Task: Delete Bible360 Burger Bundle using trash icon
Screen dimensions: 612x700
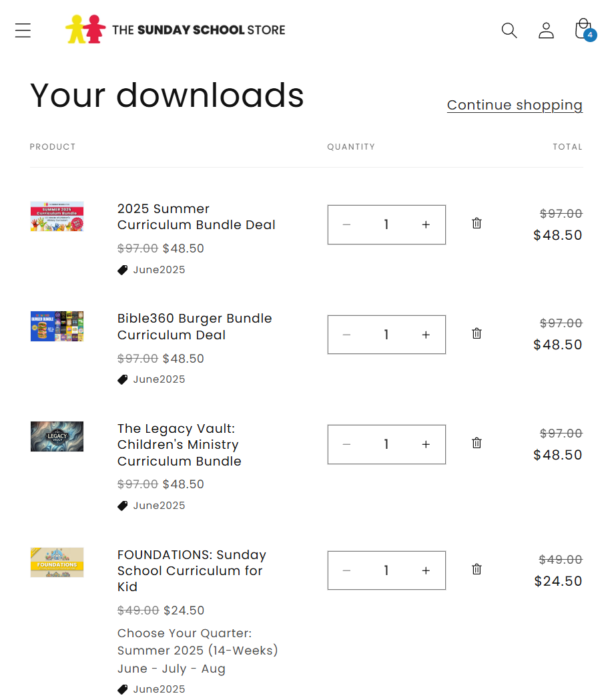Action: point(477,333)
